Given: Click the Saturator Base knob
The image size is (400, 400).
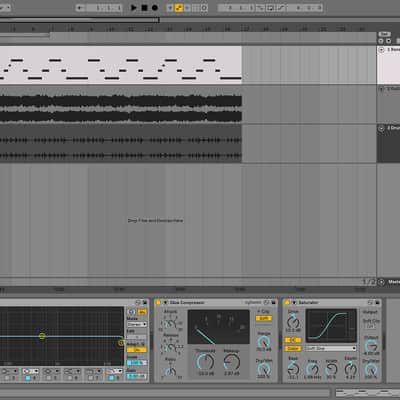Looking at the screenshot, I should [293, 369].
